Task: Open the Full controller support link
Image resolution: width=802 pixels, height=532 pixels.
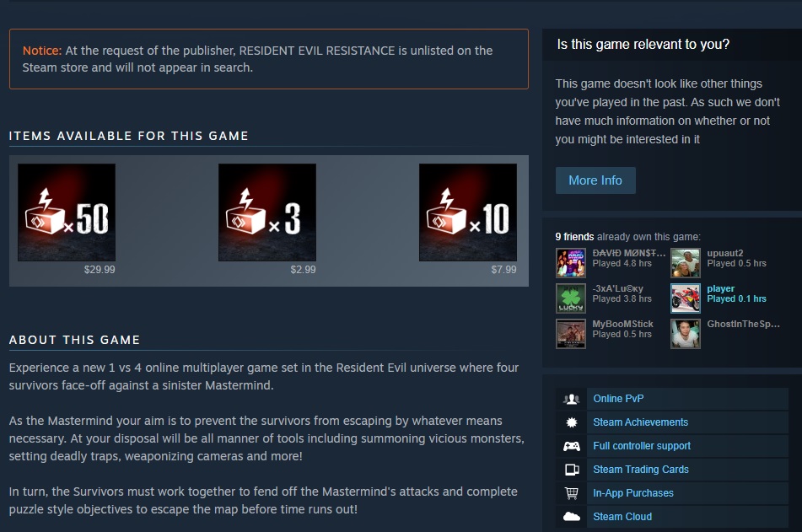Action: point(642,445)
